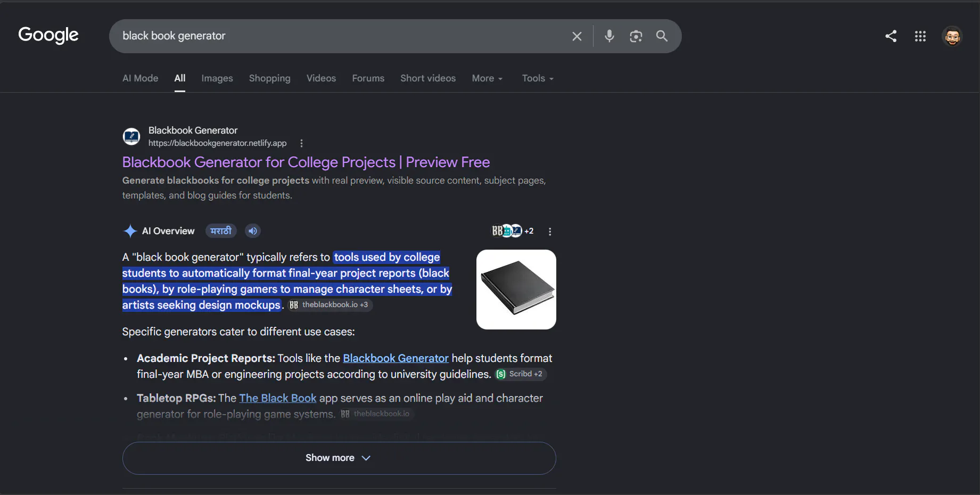Viewport: 980px width, 495px height.
Task: Open the Forums tab
Action: click(x=368, y=78)
